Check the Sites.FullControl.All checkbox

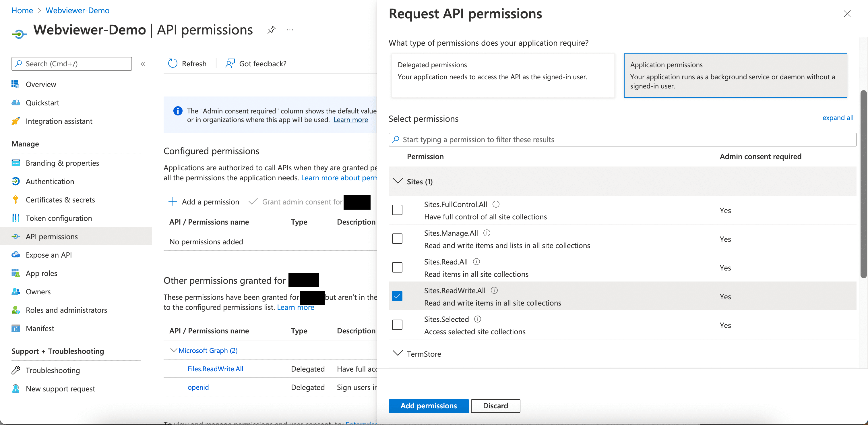pos(397,210)
